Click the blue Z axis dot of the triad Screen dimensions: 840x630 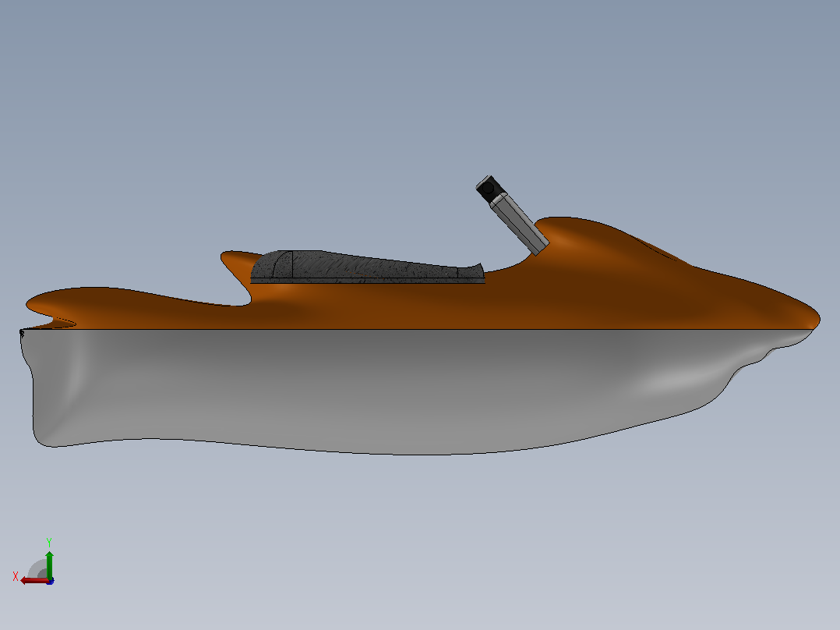click(x=50, y=581)
